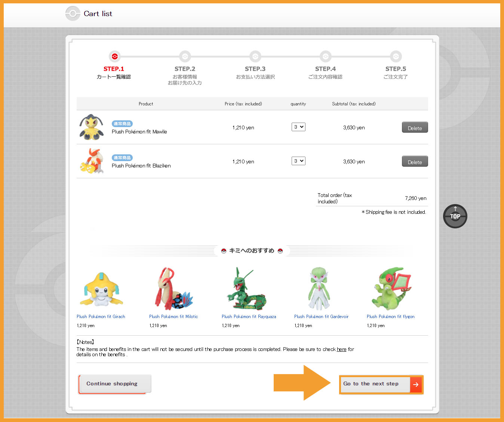This screenshot has width=504, height=422.
Task: Click the red STEP.1 progress marker
Action: click(114, 56)
